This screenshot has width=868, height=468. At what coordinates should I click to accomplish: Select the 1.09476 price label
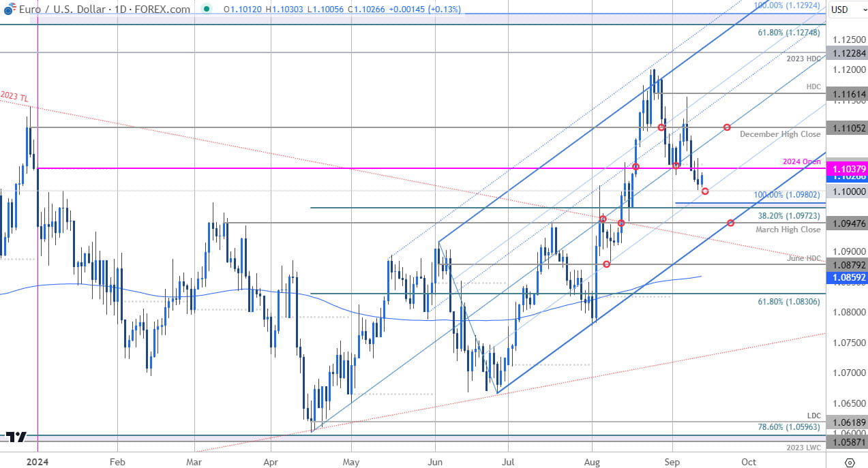(846, 223)
